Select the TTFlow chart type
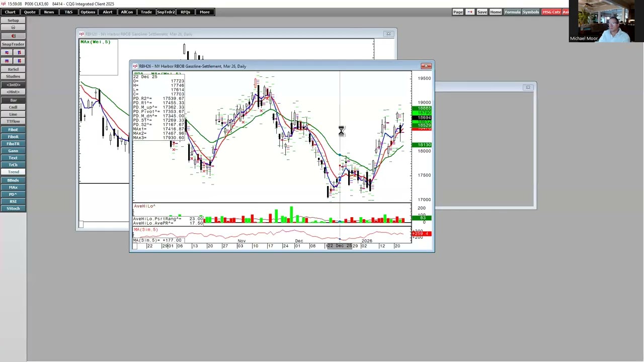This screenshot has height=362, width=644. point(13,121)
